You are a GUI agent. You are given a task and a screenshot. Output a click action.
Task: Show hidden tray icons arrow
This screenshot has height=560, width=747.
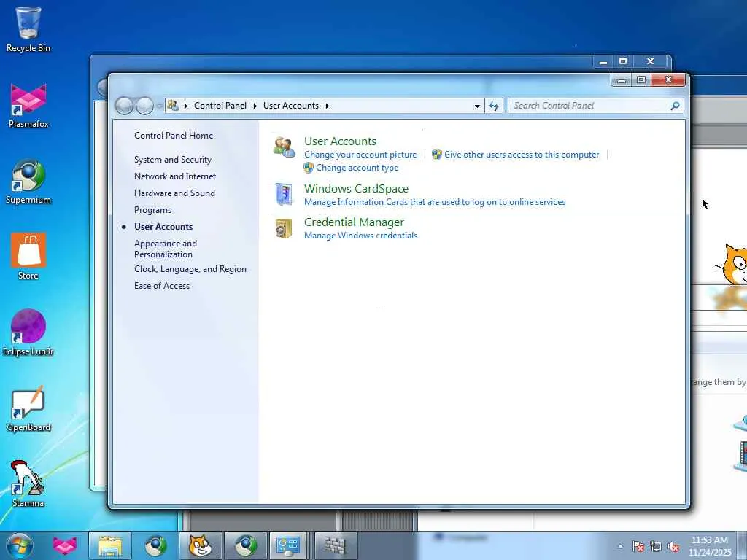[620, 547]
